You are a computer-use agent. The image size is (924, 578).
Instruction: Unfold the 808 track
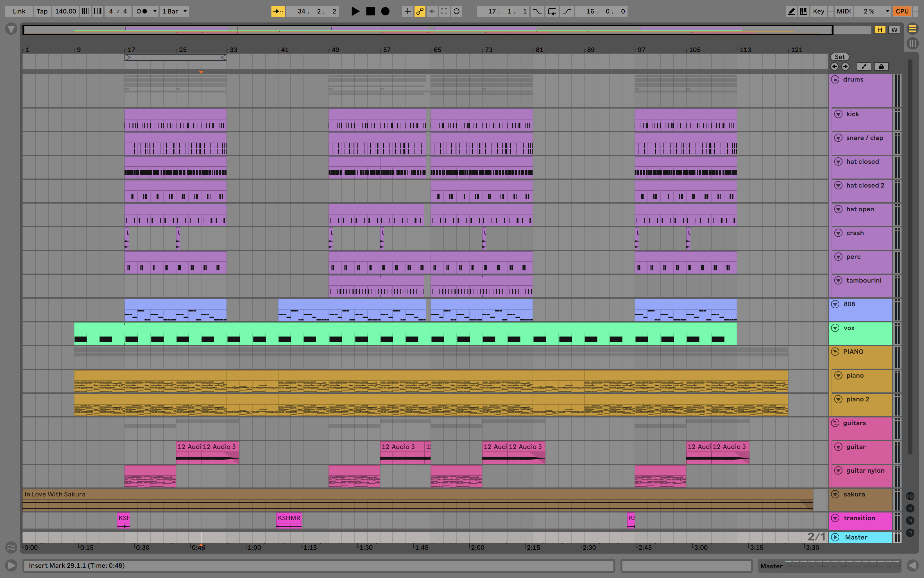835,304
